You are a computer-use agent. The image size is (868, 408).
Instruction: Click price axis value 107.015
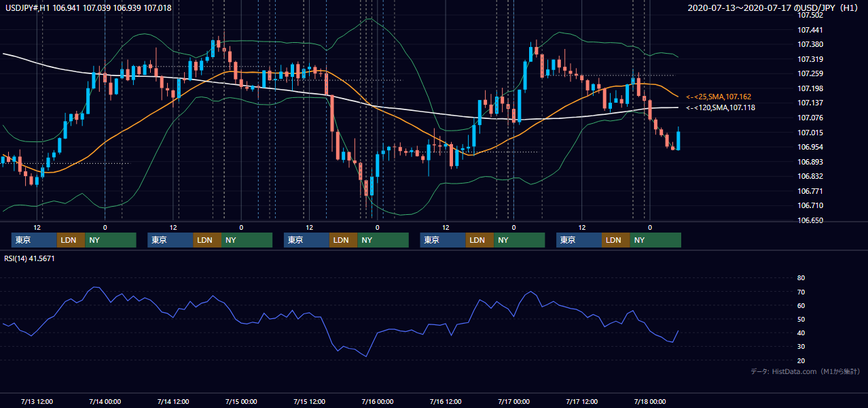(811, 133)
